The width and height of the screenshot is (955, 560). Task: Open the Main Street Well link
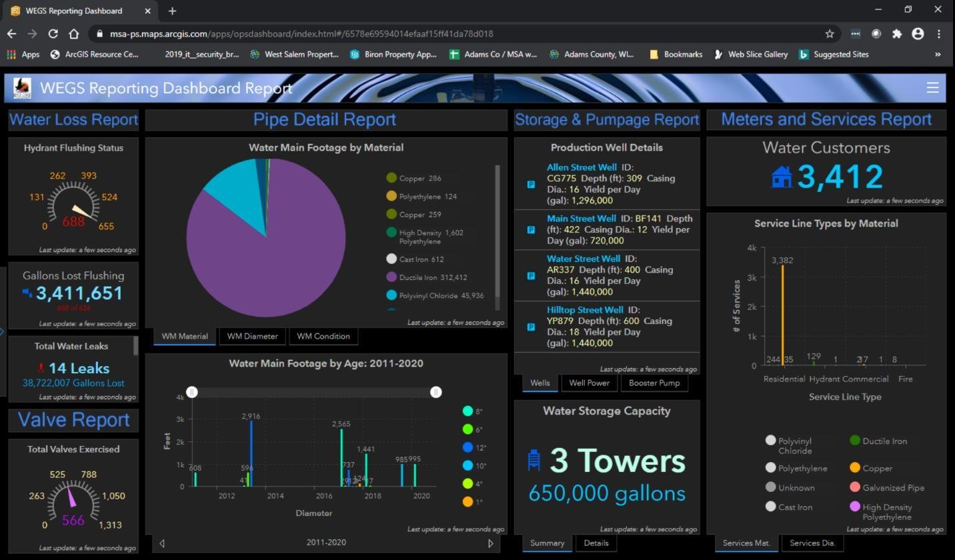[x=580, y=218]
